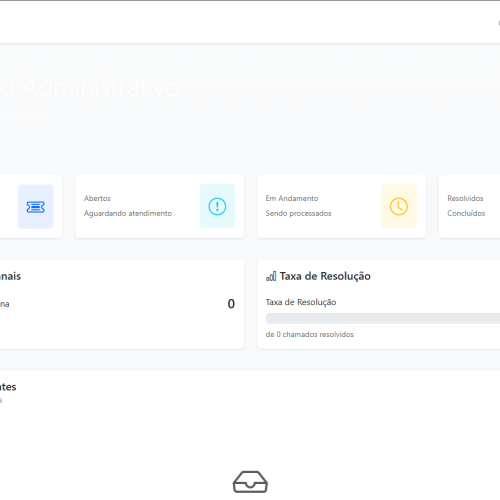The width and height of the screenshot is (500, 500).
Task: Click the weekly count showing 0
Action: (x=231, y=304)
